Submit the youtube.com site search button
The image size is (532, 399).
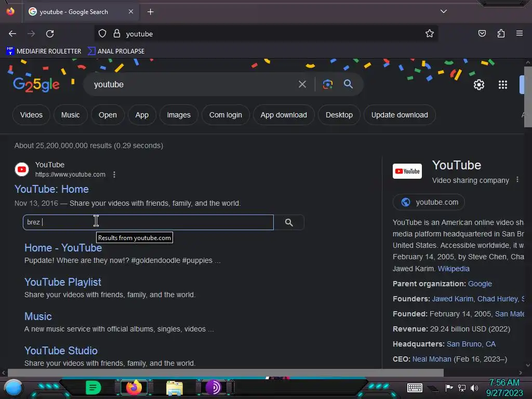(289, 222)
